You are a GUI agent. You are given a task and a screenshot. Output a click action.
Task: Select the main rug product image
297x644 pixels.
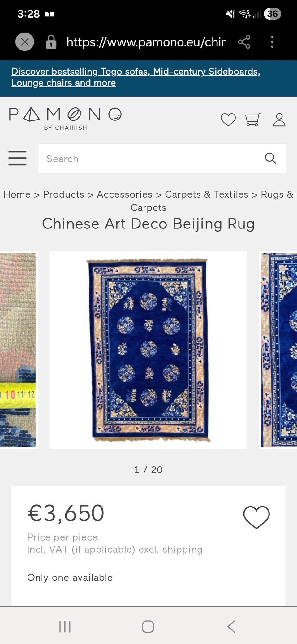tap(148, 350)
